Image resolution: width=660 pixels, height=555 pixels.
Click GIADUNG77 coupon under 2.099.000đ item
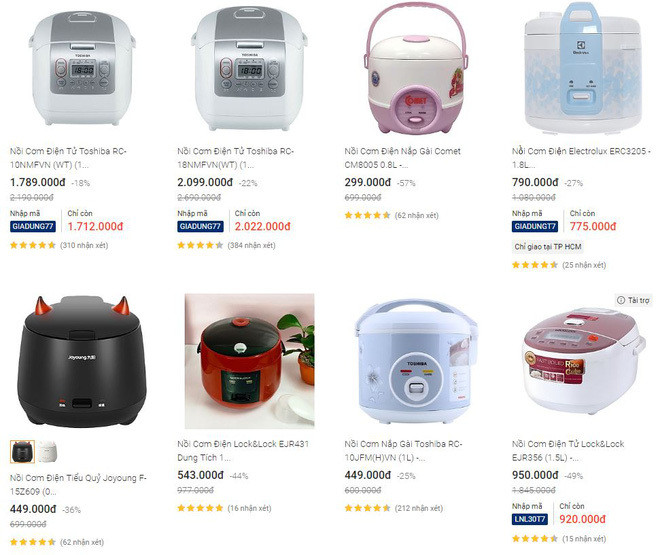[200, 226]
